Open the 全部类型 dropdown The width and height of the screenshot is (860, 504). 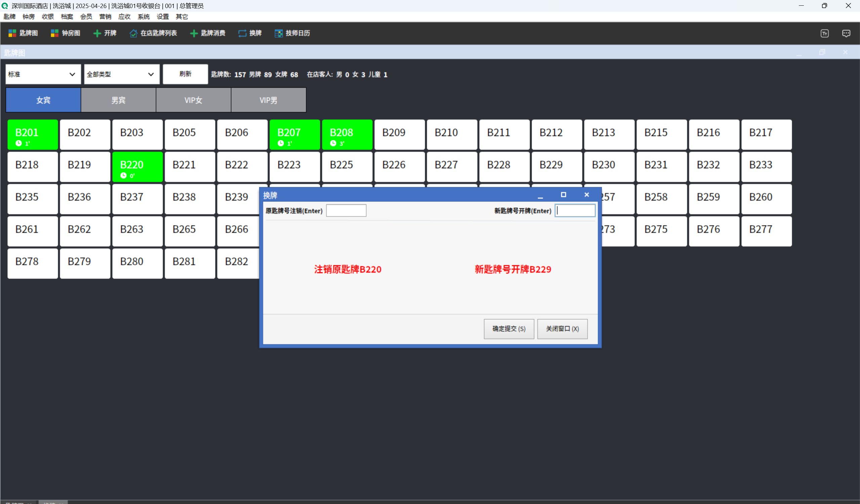coord(122,74)
